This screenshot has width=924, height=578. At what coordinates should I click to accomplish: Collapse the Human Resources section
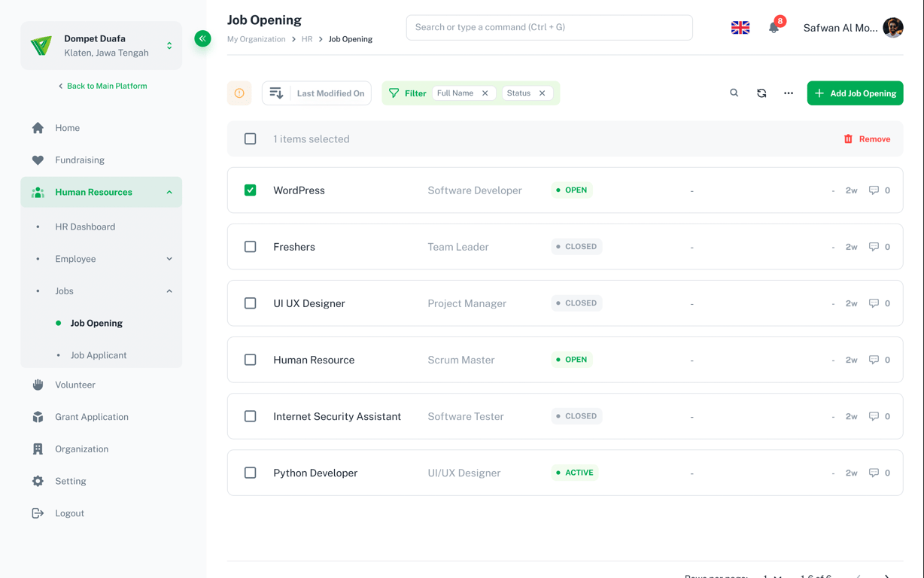(169, 193)
